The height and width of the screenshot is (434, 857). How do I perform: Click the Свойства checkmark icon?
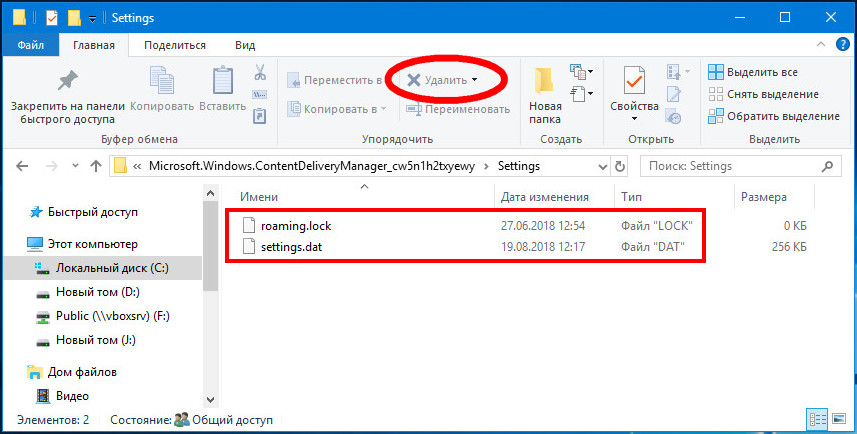(x=634, y=80)
